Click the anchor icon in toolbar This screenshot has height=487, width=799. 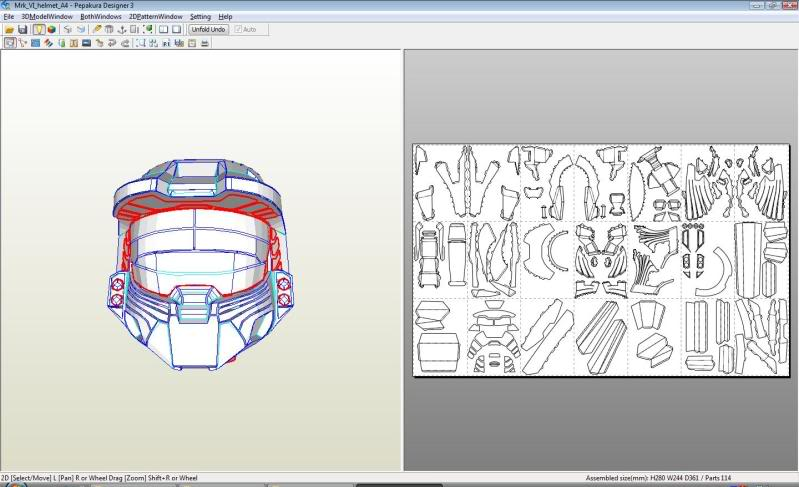pyautogui.click(x=122, y=30)
